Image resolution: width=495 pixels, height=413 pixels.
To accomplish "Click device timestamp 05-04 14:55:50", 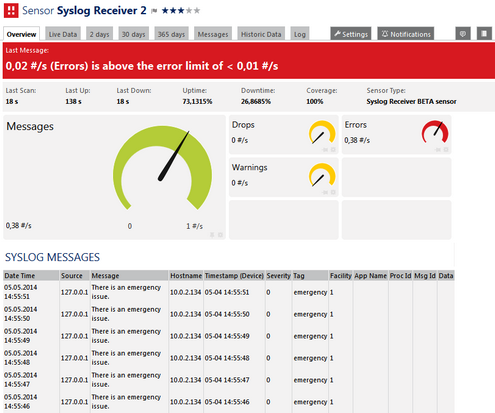I will (x=227, y=314).
